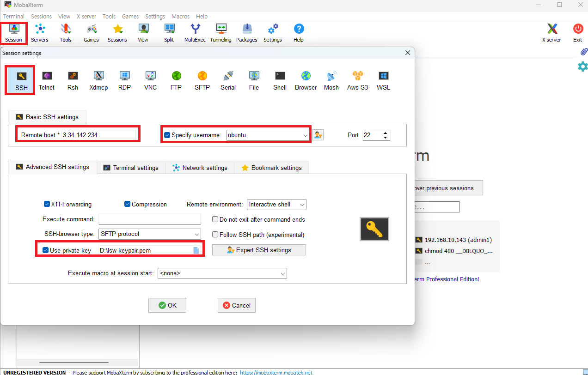Viewport: 588px width, 375px height.
Task: Enable Follow SSH path (experimental)
Action: pos(215,235)
